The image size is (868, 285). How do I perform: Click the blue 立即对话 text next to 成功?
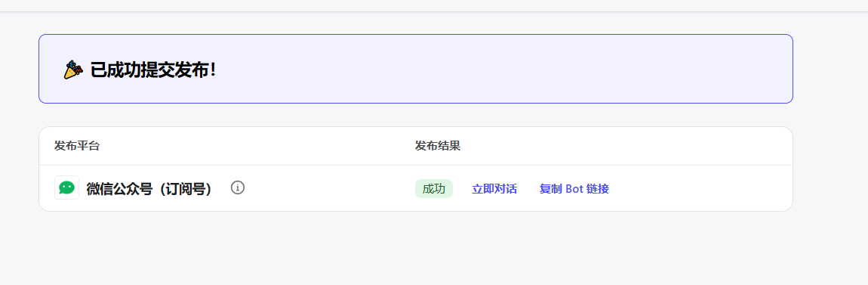(x=494, y=188)
